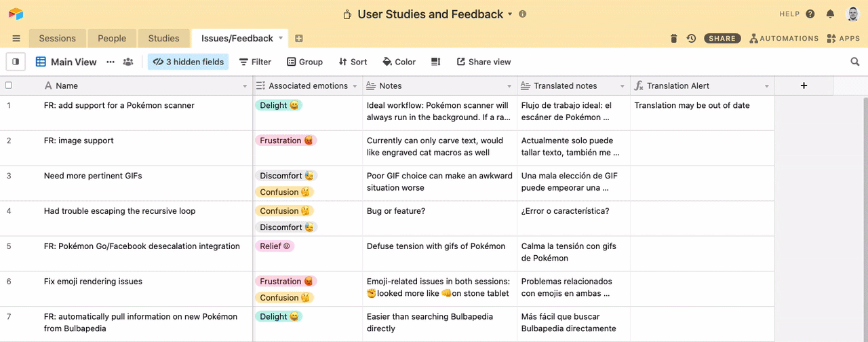Click row number 7
868x342 pixels.
click(x=9, y=317)
